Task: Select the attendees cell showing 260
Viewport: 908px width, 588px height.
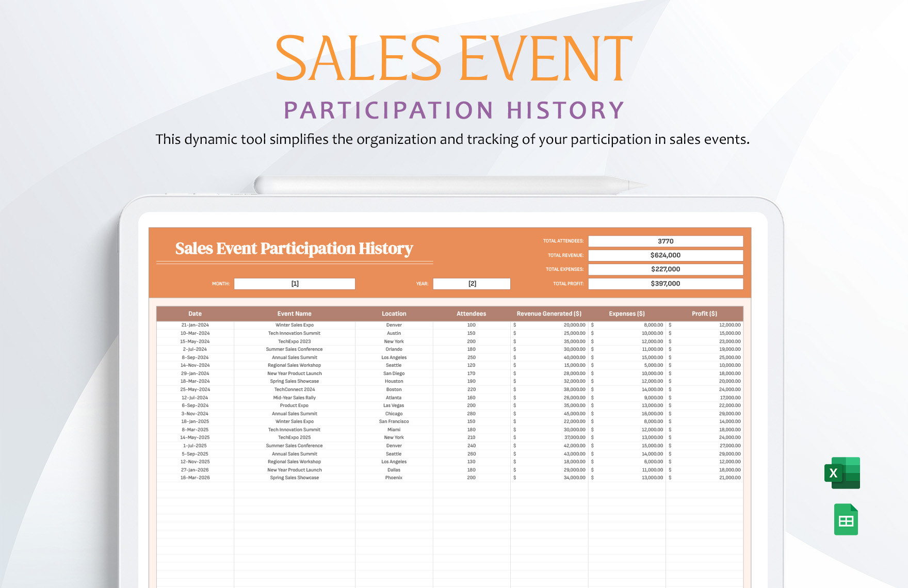Action: (x=472, y=454)
